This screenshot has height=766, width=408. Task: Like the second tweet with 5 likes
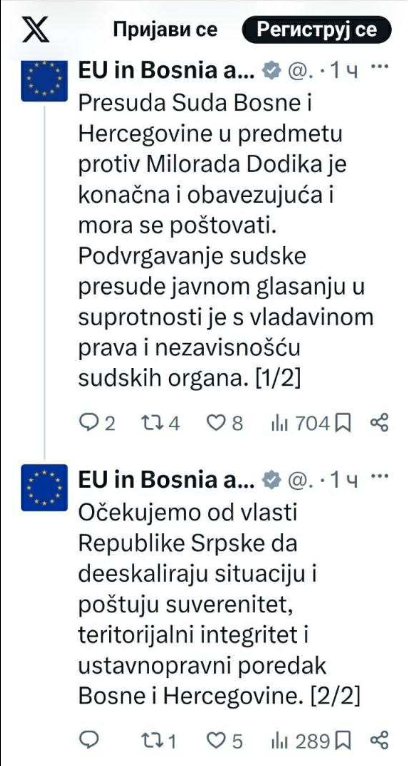[225, 741]
